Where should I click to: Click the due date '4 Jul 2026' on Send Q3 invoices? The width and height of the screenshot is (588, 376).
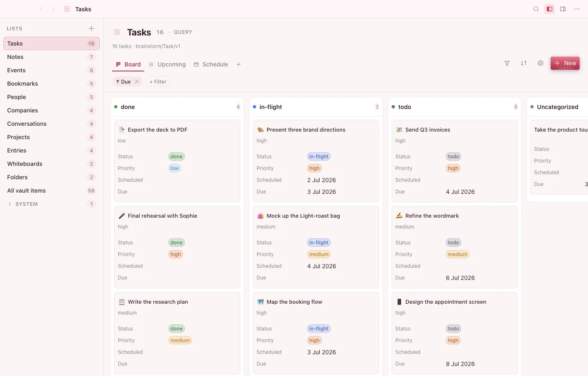tap(460, 192)
